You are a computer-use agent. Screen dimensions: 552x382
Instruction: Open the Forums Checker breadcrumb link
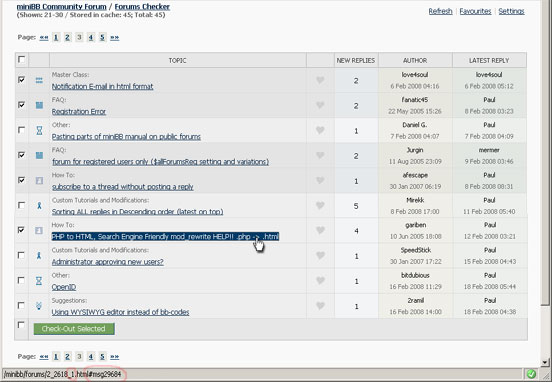pos(142,7)
